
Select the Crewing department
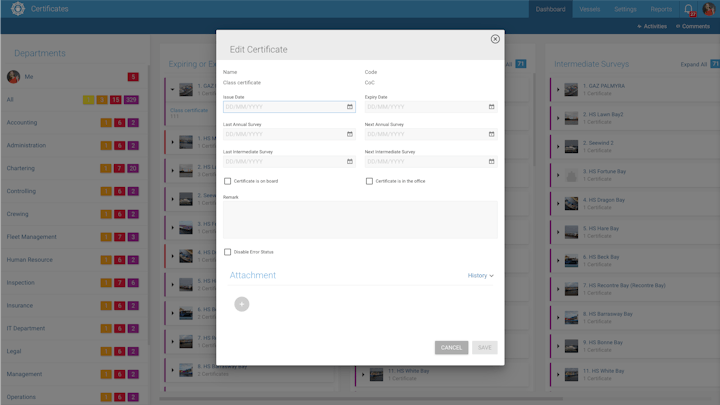[x=17, y=214]
